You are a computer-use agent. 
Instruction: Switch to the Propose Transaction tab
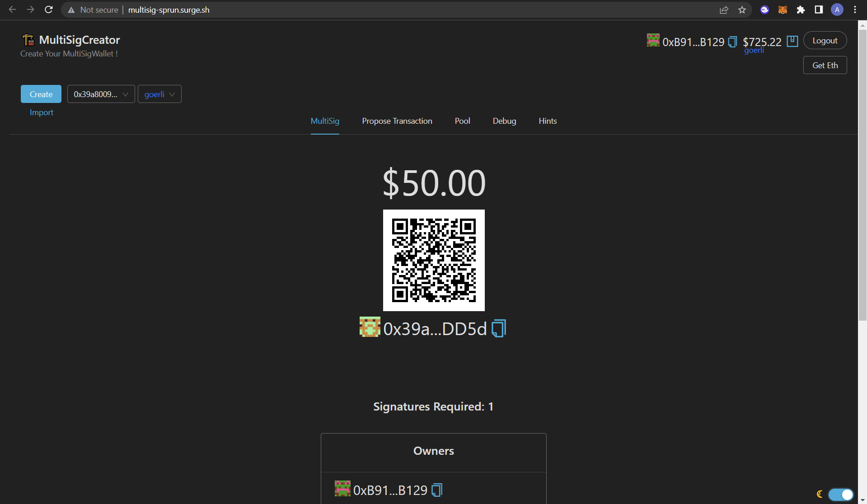coord(397,121)
